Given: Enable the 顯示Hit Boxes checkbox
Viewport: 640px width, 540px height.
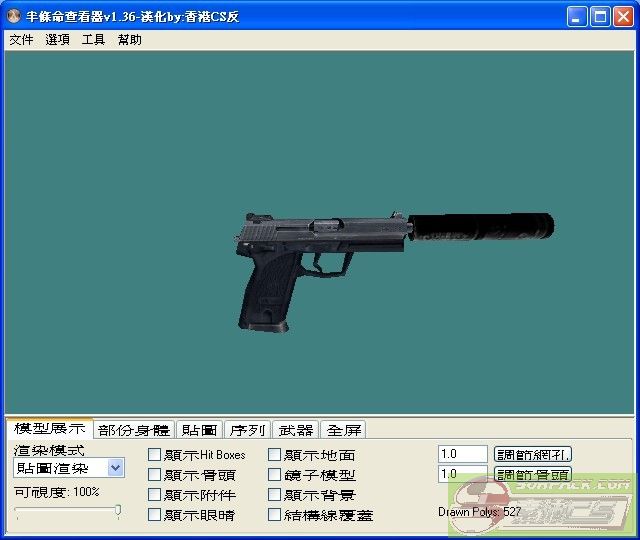Looking at the screenshot, I should coord(154,455).
